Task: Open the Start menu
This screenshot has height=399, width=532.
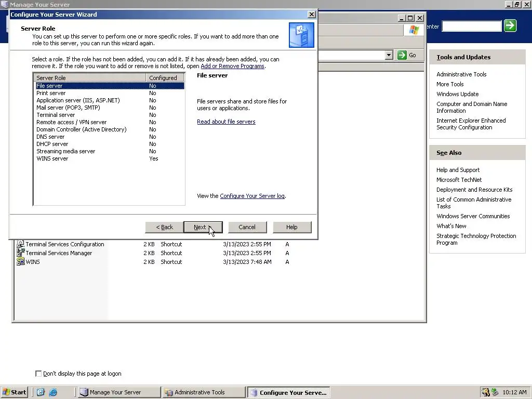Action: pos(14,392)
